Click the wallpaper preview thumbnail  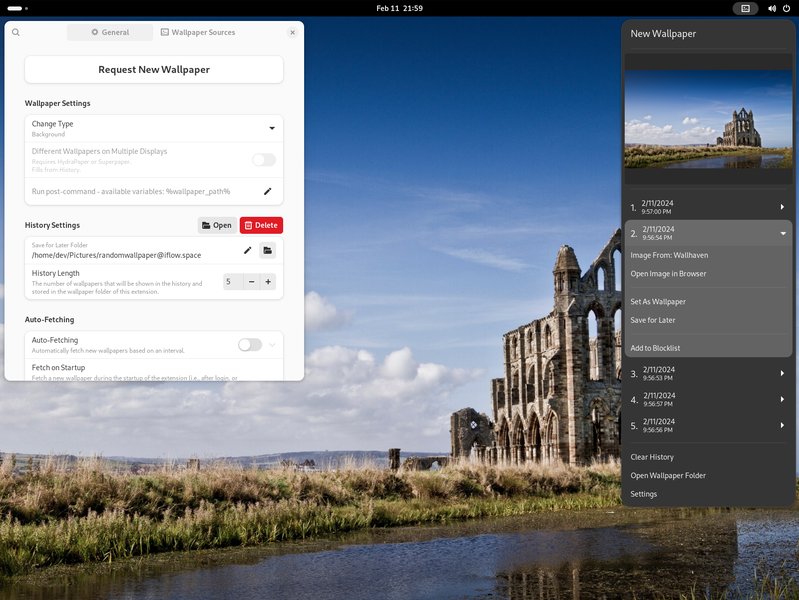[x=708, y=119]
